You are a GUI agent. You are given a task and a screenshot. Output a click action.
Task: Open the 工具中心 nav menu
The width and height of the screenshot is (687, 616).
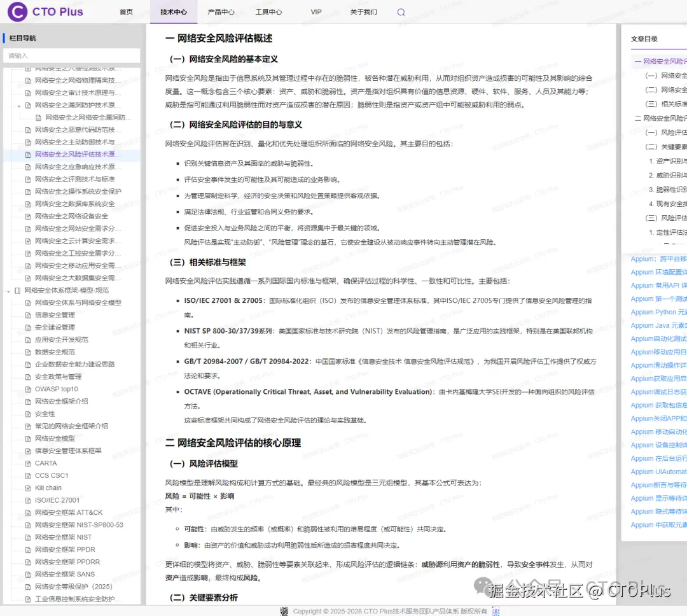pos(268,12)
